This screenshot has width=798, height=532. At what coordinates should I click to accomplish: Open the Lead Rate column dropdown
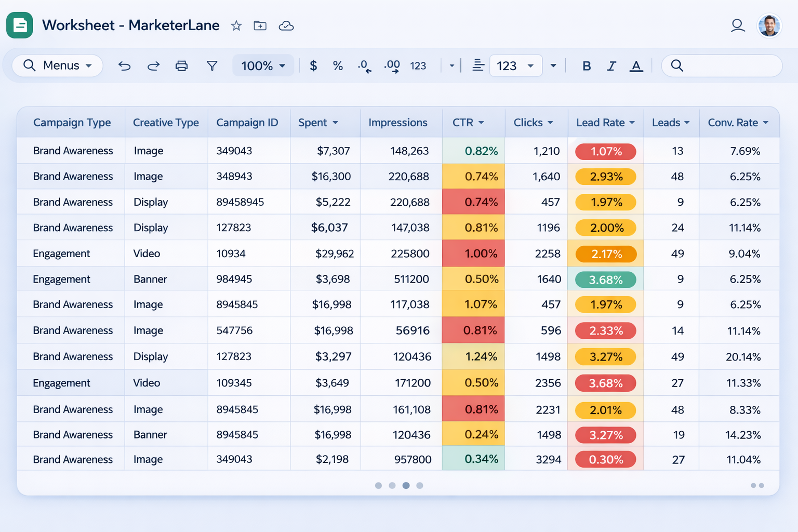[633, 123]
